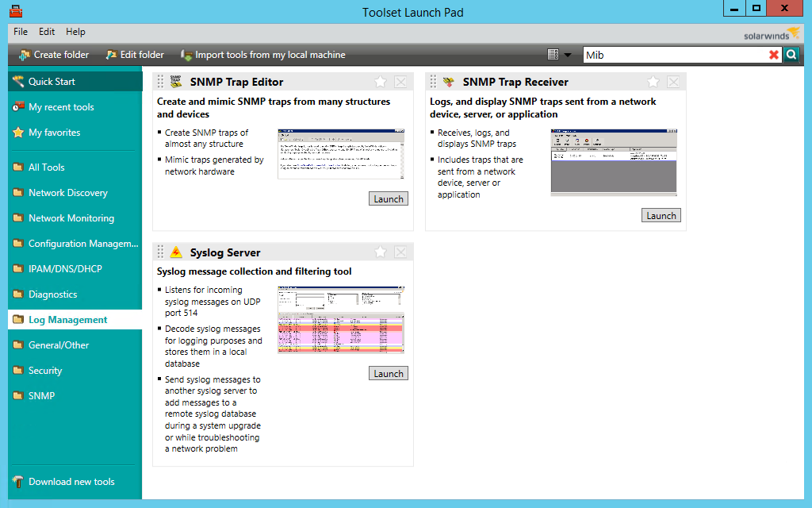Screen dimensions: 812x508
Task: Click the Syslog Server warning-triangle icon
Action: coord(176,251)
